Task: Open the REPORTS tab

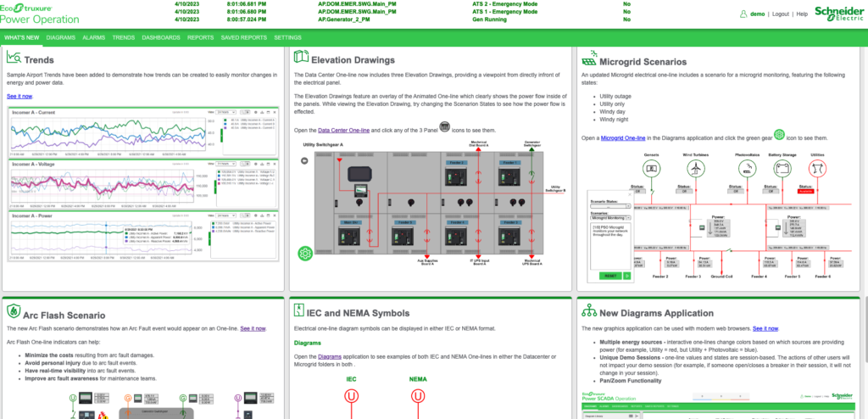Action: (x=200, y=37)
